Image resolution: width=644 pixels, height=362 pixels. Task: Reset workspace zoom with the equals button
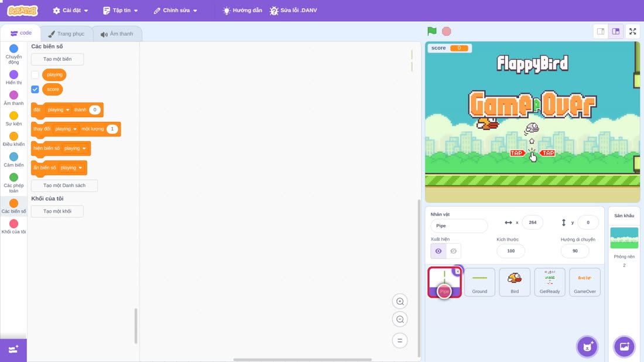click(400, 340)
